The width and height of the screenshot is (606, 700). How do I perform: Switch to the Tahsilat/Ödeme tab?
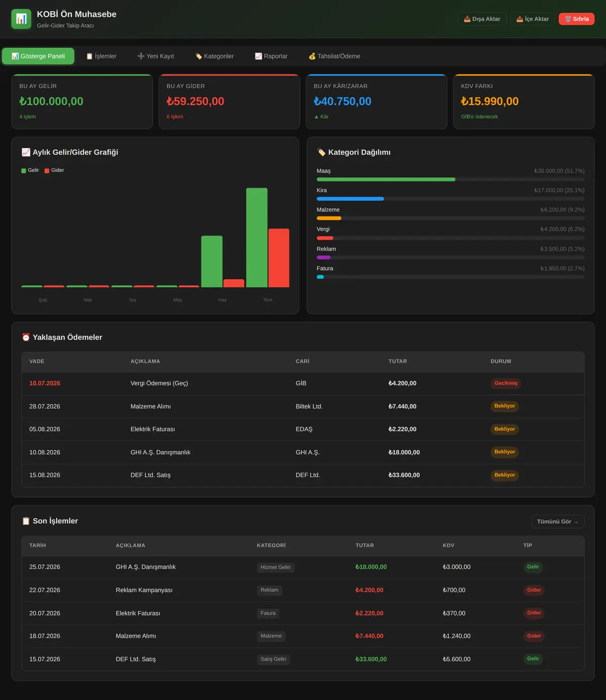(x=334, y=56)
